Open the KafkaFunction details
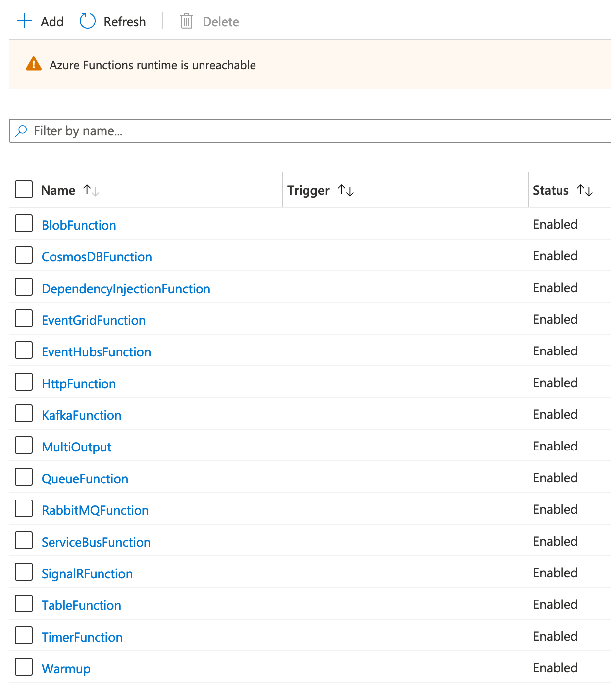This screenshot has height=700, width=611. (x=81, y=415)
